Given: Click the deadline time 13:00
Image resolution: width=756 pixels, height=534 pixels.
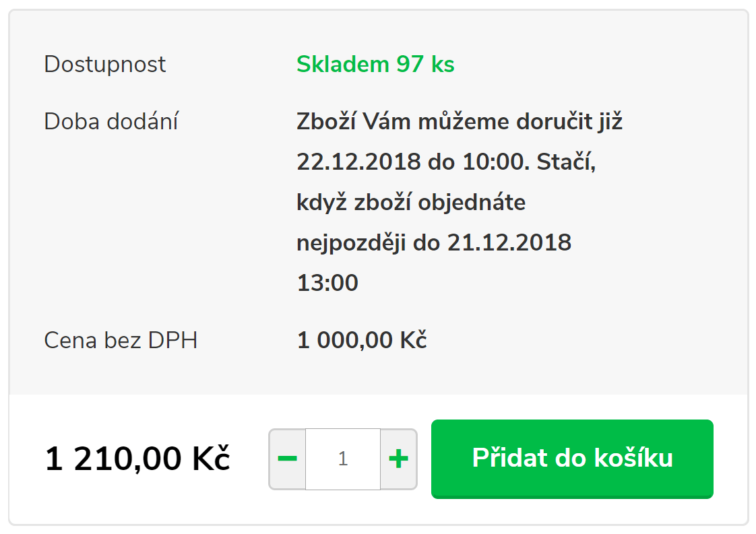Looking at the screenshot, I should (327, 283).
